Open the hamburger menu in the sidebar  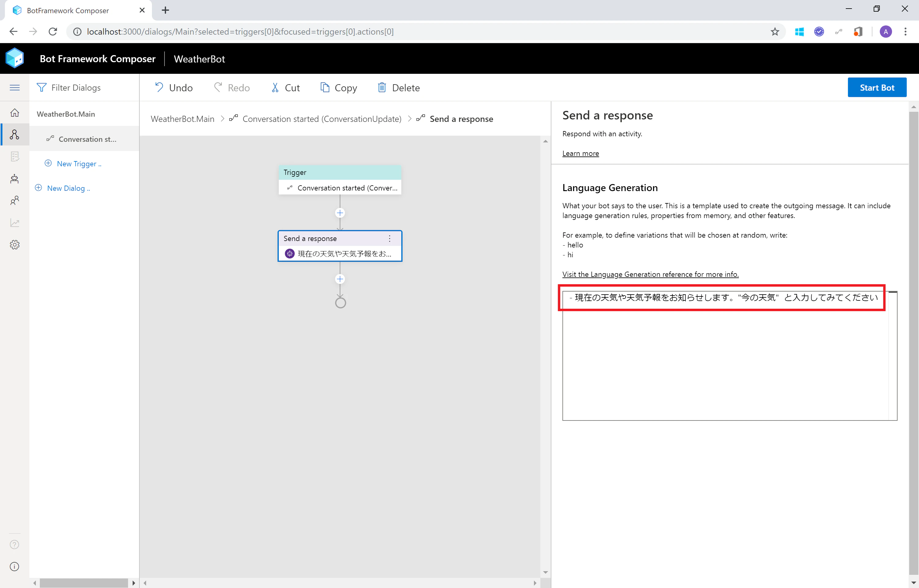click(14, 88)
